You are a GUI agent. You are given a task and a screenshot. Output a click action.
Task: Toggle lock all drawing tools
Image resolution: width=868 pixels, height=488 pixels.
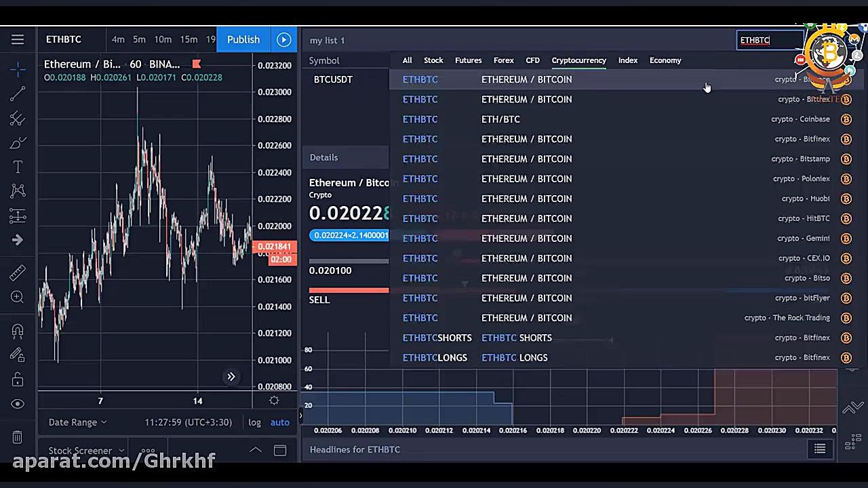18,380
